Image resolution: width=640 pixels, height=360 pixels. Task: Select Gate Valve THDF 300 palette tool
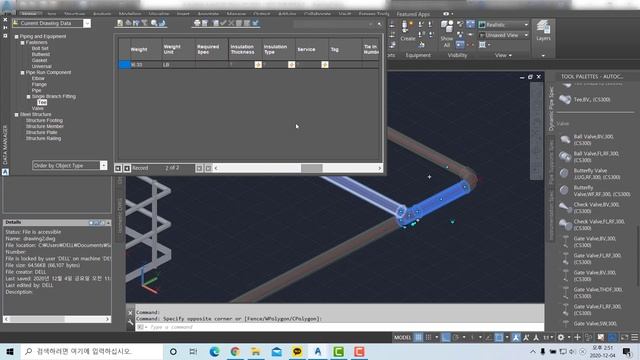[x=592, y=293]
